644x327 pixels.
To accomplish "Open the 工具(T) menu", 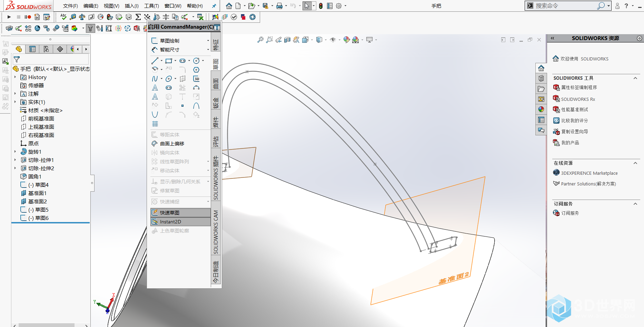I will tap(151, 6).
